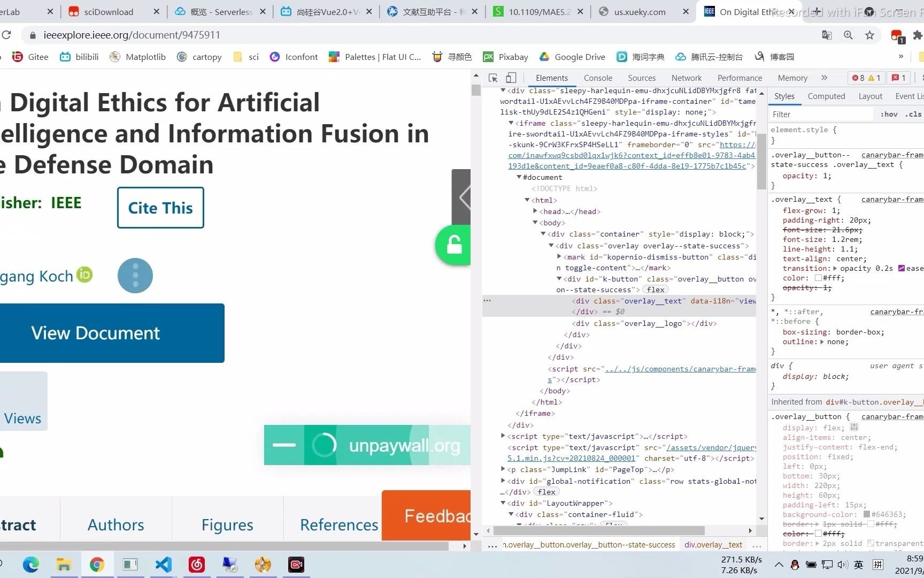Toggle the :hov element state button
This screenshot has height=578, width=924.
(x=889, y=114)
